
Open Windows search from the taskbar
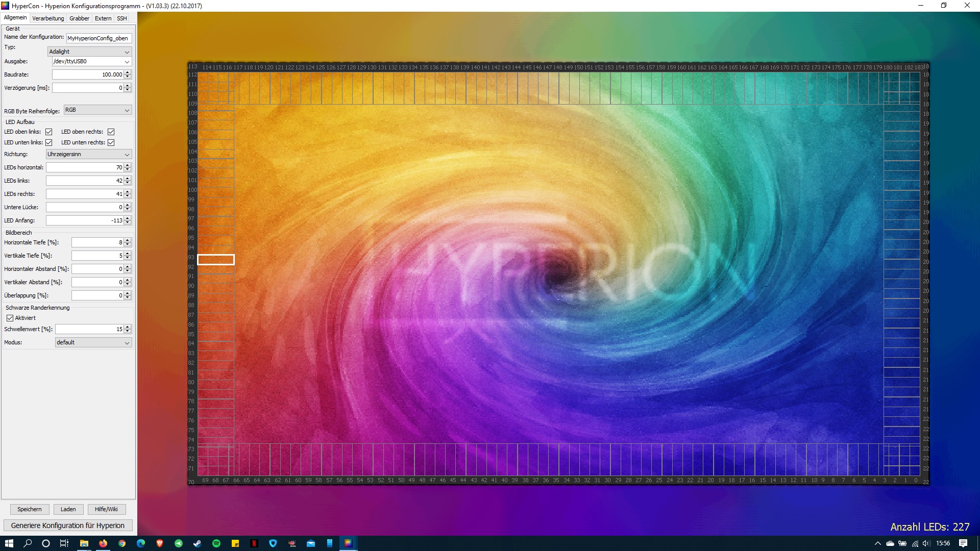tap(28, 543)
